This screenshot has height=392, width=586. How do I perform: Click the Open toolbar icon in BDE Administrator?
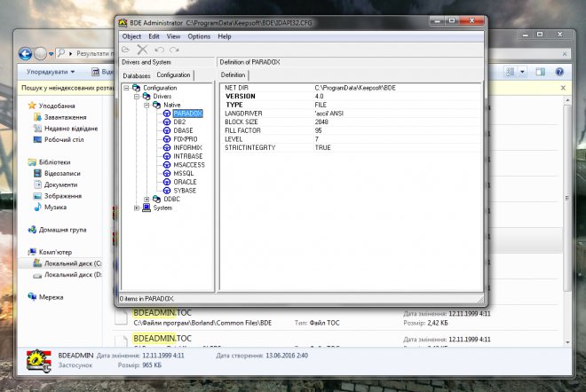[126, 50]
